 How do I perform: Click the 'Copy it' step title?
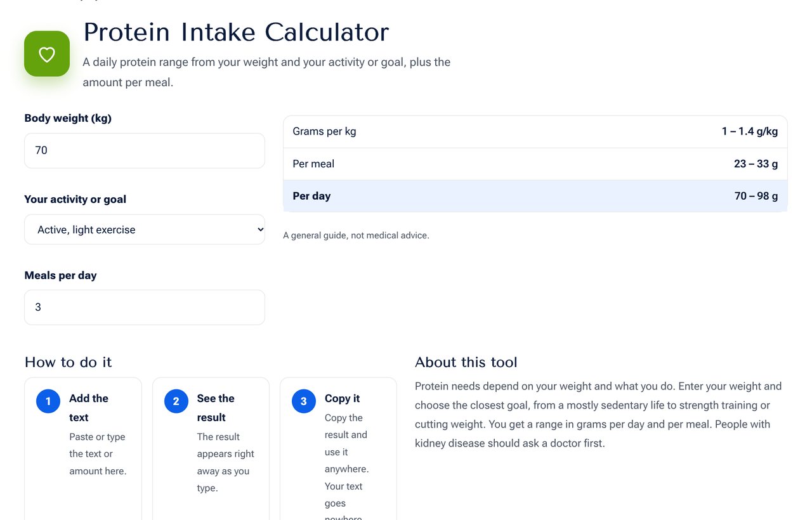(342, 398)
